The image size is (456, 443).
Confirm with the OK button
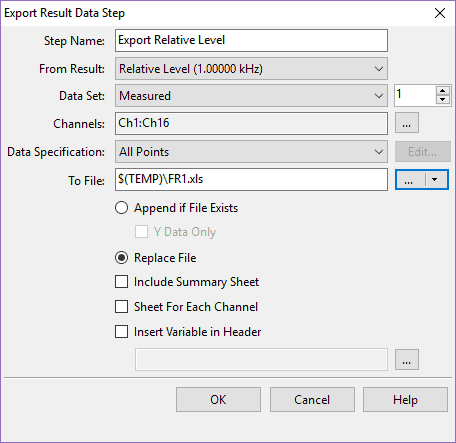coord(218,399)
